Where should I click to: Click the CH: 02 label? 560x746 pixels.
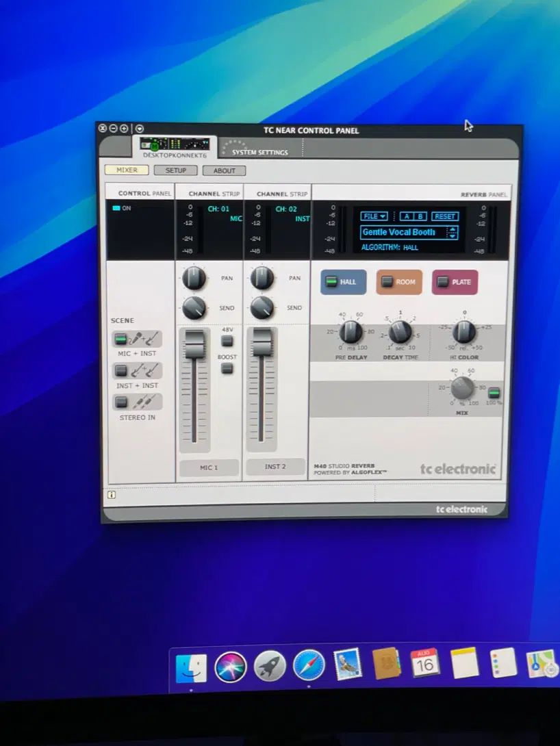pyautogui.click(x=286, y=209)
